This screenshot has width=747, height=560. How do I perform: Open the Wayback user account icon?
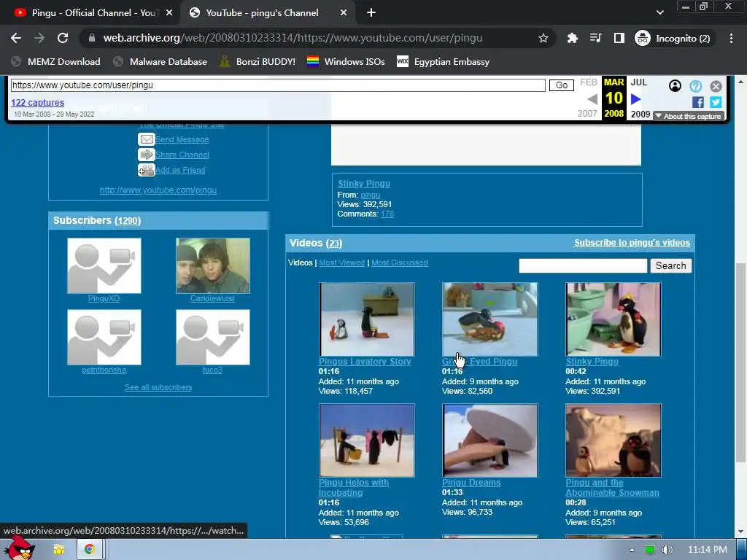pyautogui.click(x=675, y=86)
